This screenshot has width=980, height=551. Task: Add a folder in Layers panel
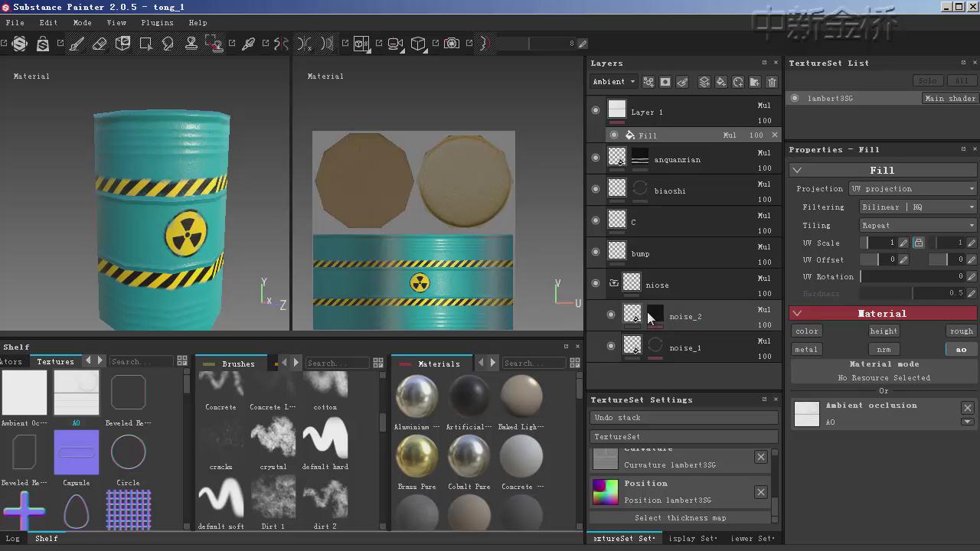pos(755,82)
